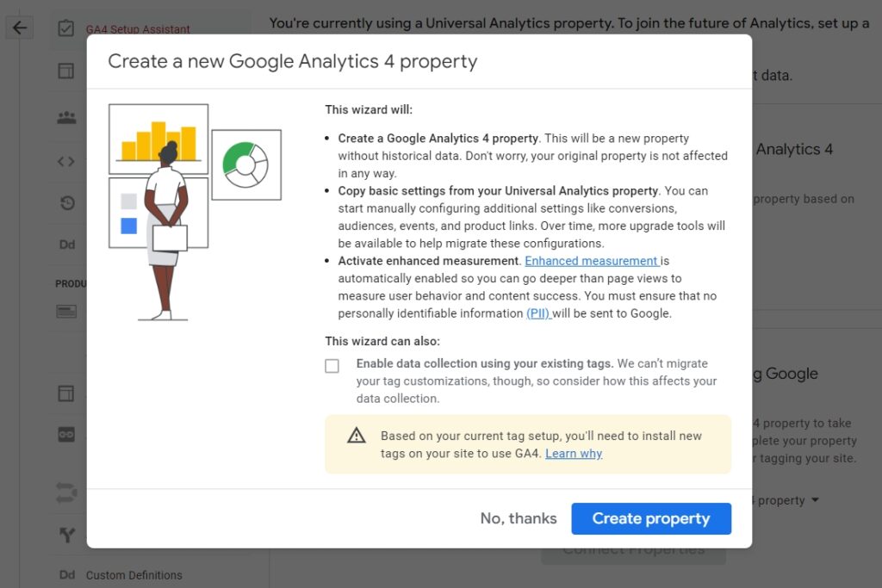The width and height of the screenshot is (882, 588).
Task: Expand the property dropdown arrow behind dialog
Action: [x=816, y=500]
